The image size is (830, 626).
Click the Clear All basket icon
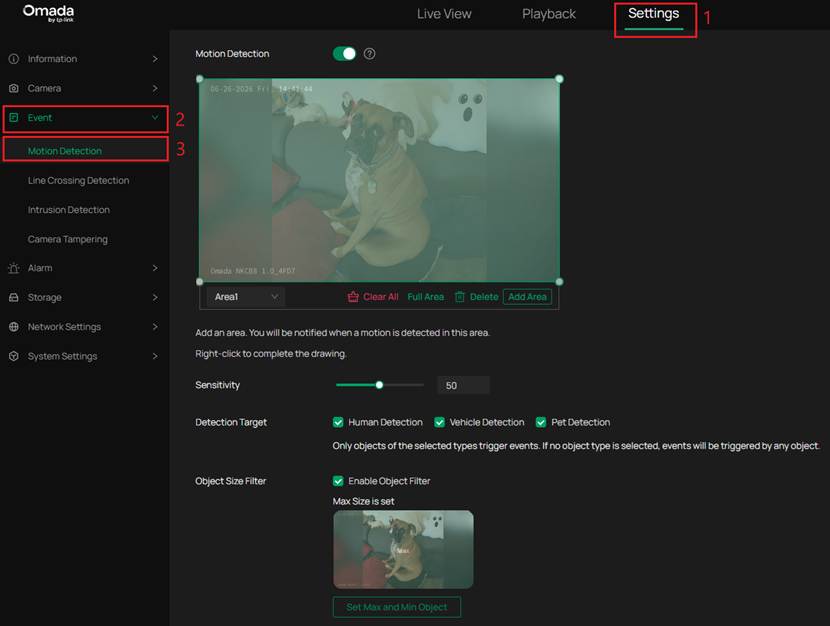[353, 297]
